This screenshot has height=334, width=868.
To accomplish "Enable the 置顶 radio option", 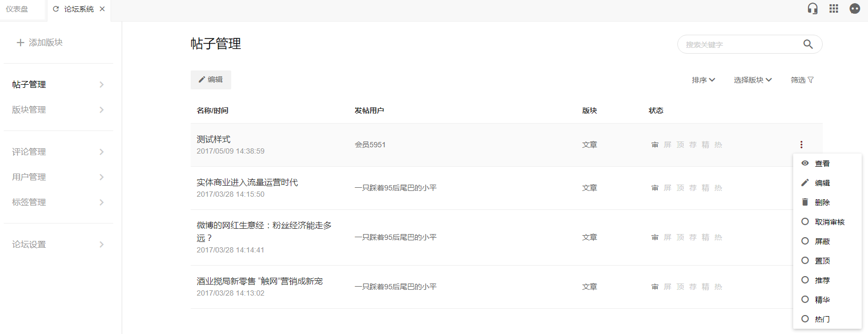I will point(805,261).
